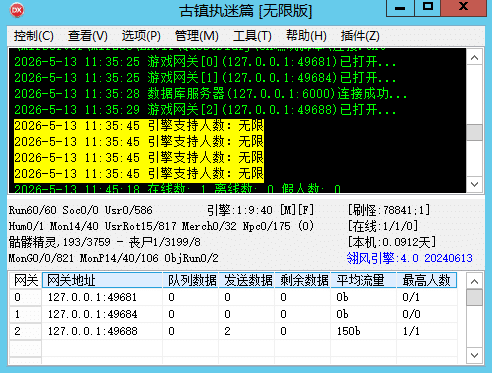
Task: Click gateway table scroll up arrow
Action: pyautogui.click(x=475, y=282)
